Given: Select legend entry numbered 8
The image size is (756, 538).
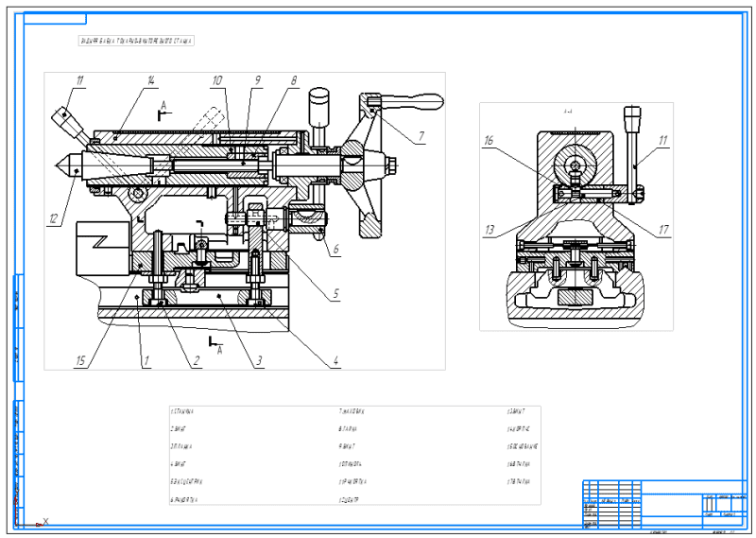Looking at the screenshot, I should [348, 429].
